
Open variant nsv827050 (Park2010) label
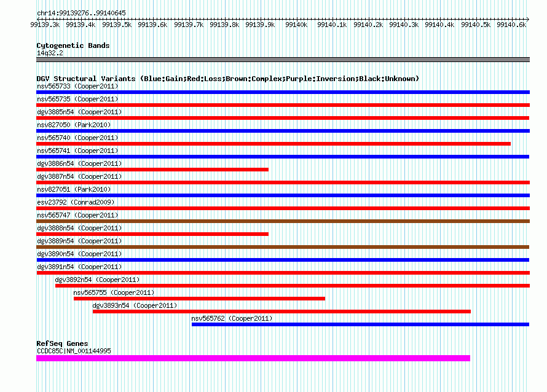[x=74, y=125]
